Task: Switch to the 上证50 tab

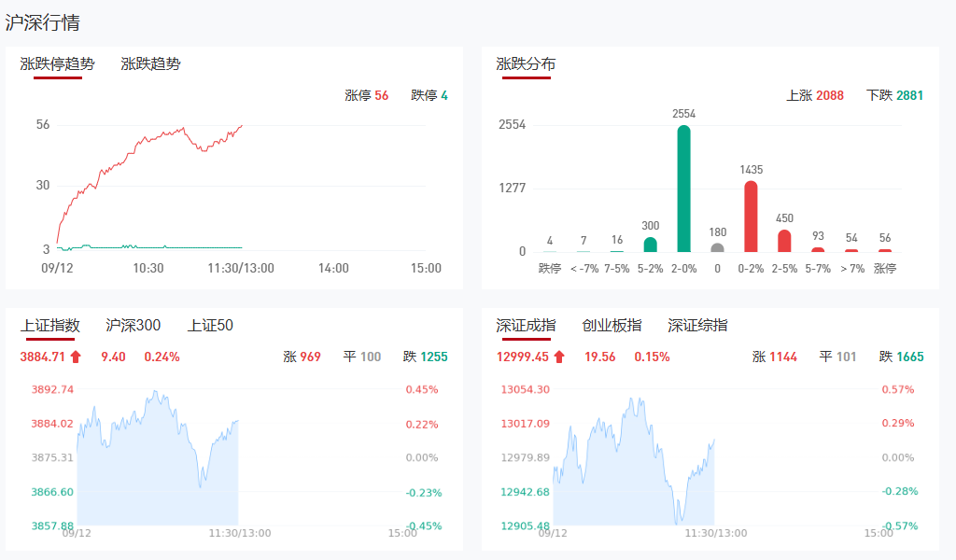Action: coord(210,326)
